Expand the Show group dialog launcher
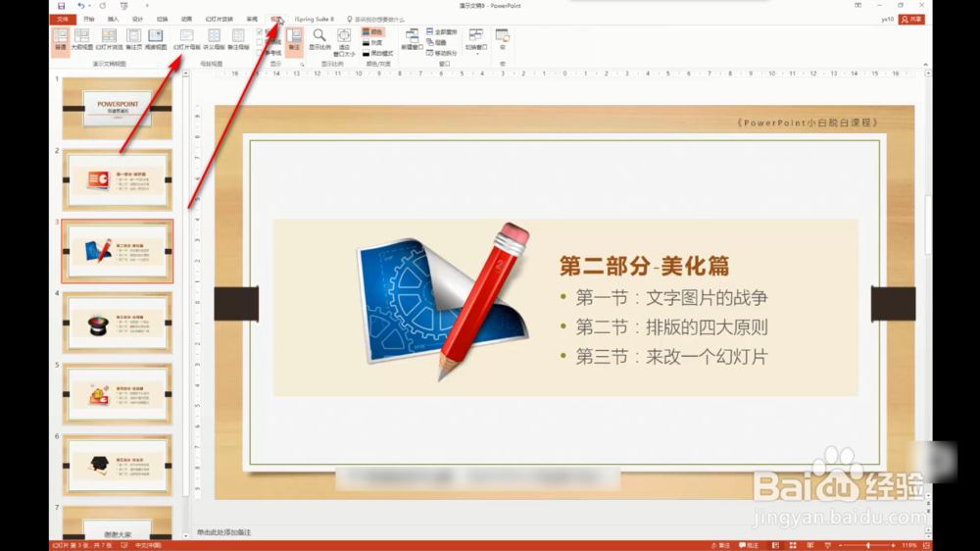The height and width of the screenshot is (551, 980). pyautogui.click(x=302, y=64)
